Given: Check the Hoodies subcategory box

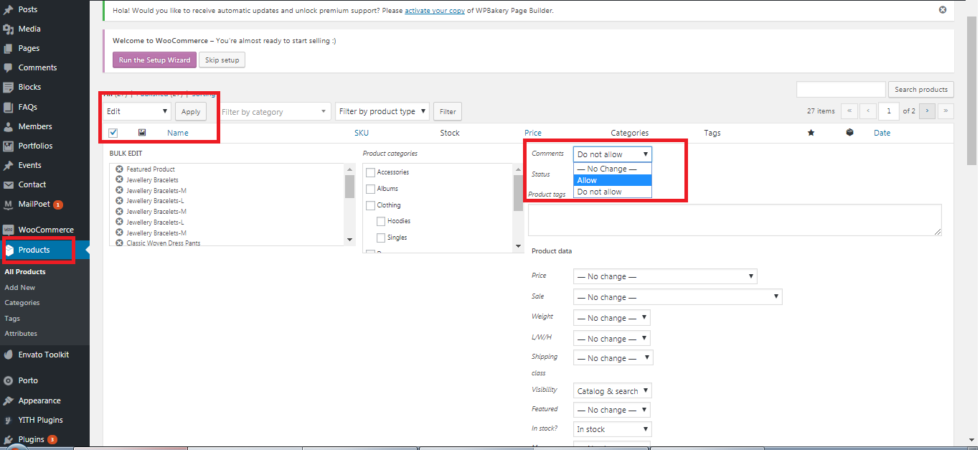Looking at the screenshot, I should [381, 221].
